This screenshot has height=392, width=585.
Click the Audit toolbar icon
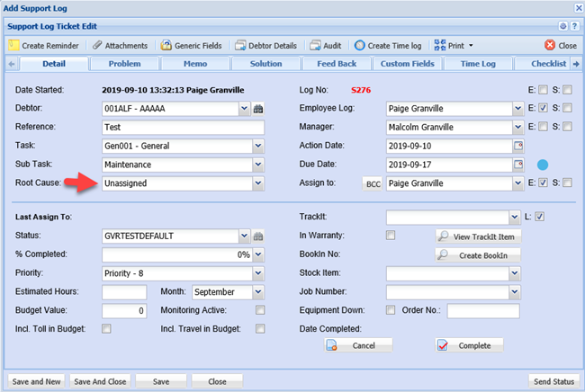[x=314, y=45]
